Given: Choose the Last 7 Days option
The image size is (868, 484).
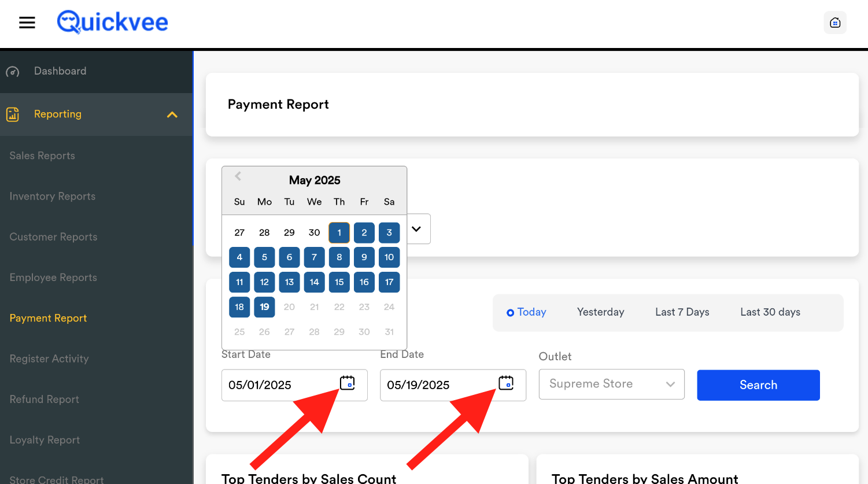Looking at the screenshot, I should 682,312.
